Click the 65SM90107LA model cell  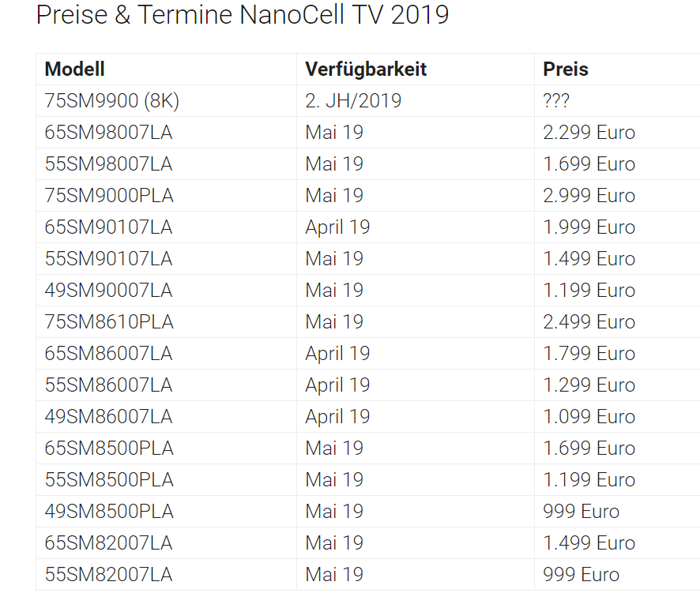(108, 227)
